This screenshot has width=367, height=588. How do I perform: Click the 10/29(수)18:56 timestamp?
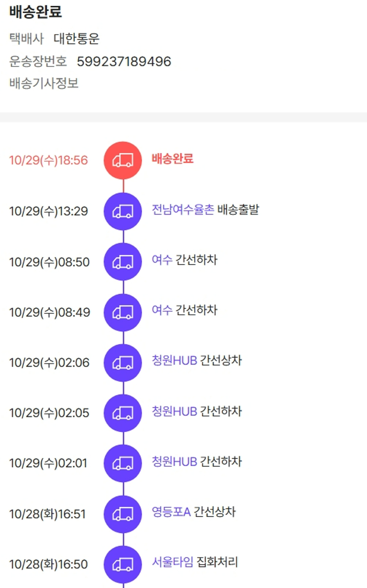pyautogui.click(x=48, y=160)
